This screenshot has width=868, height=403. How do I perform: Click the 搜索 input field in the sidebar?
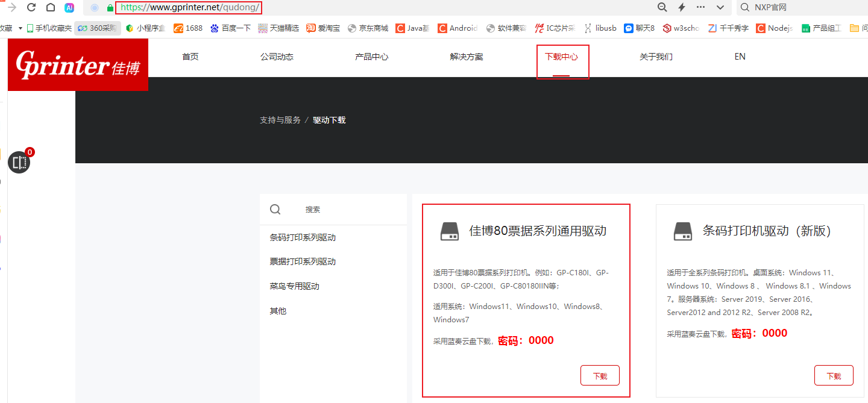point(350,210)
